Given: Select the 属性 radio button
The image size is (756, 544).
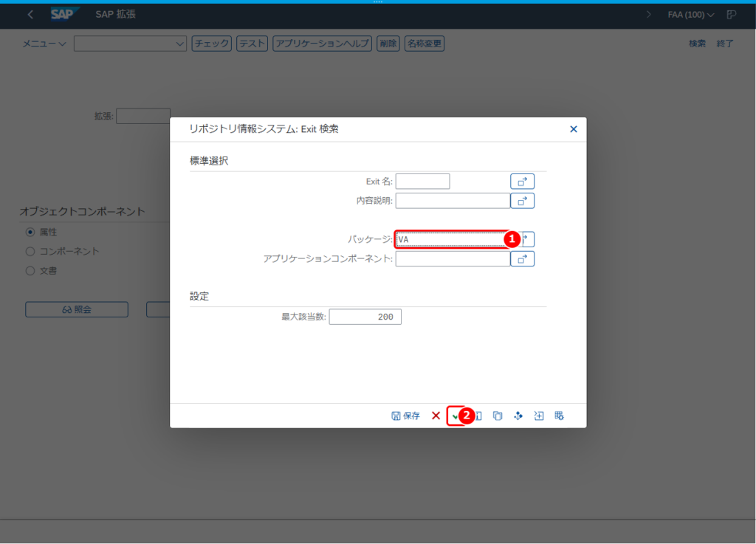Looking at the screenshot, I should [x=30, y=233].
